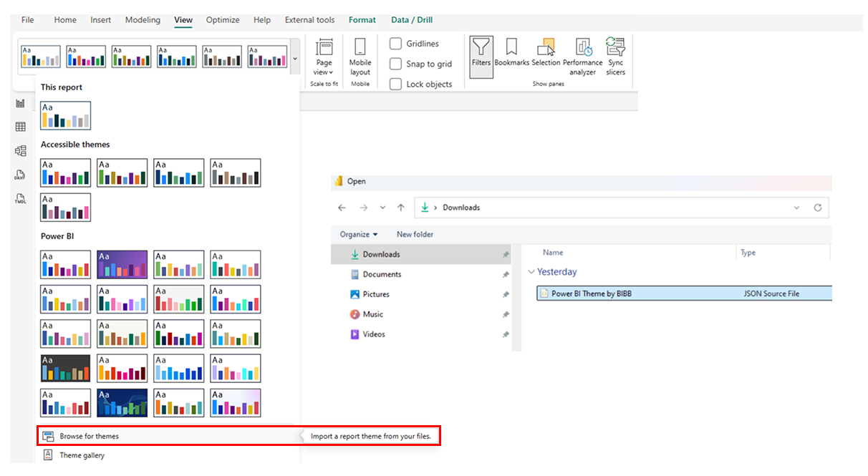Open Model view in left sidebar

[x=21, y=151]
